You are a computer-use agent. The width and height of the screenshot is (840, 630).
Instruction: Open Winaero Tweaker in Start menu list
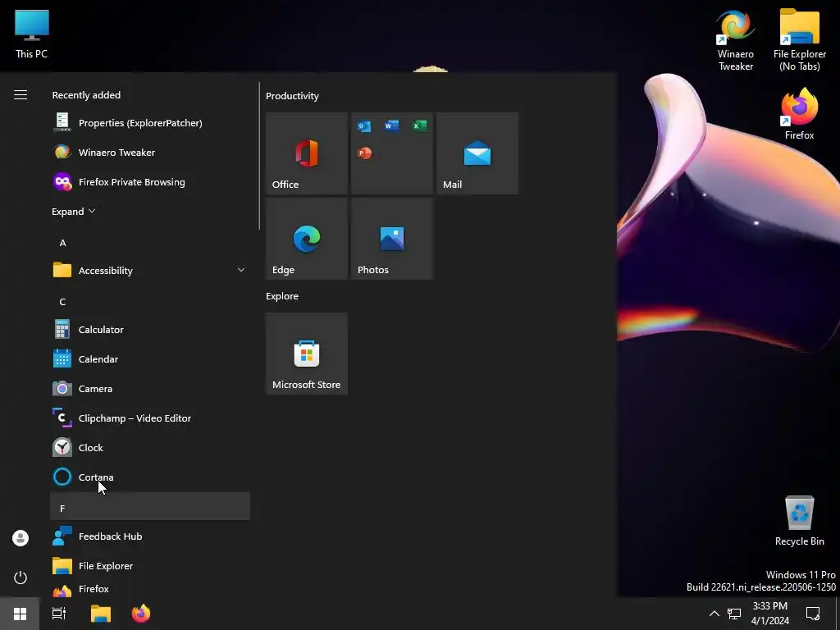[x=150, y=152]
